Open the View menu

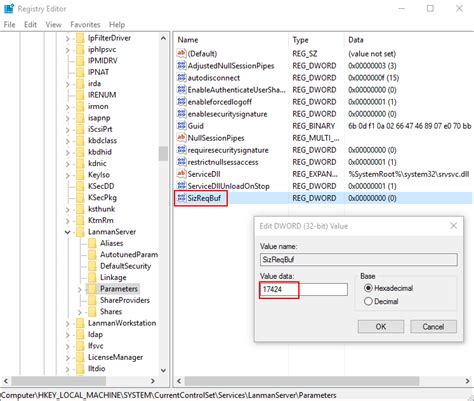click(x=54, y=24)
